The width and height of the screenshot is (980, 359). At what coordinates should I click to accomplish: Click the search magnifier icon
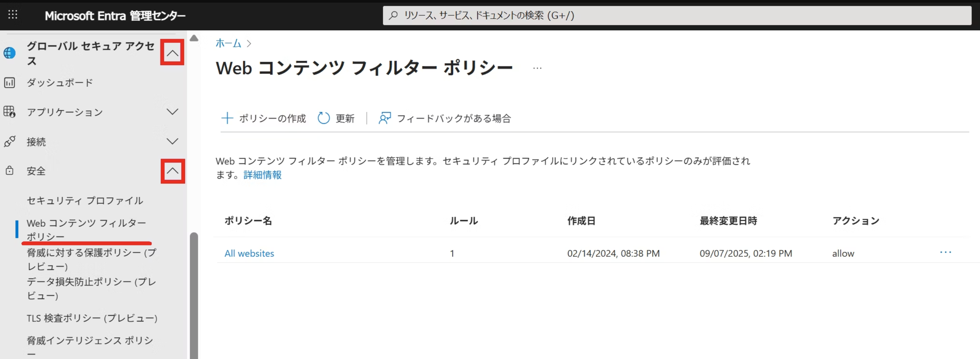click(394, 15)
